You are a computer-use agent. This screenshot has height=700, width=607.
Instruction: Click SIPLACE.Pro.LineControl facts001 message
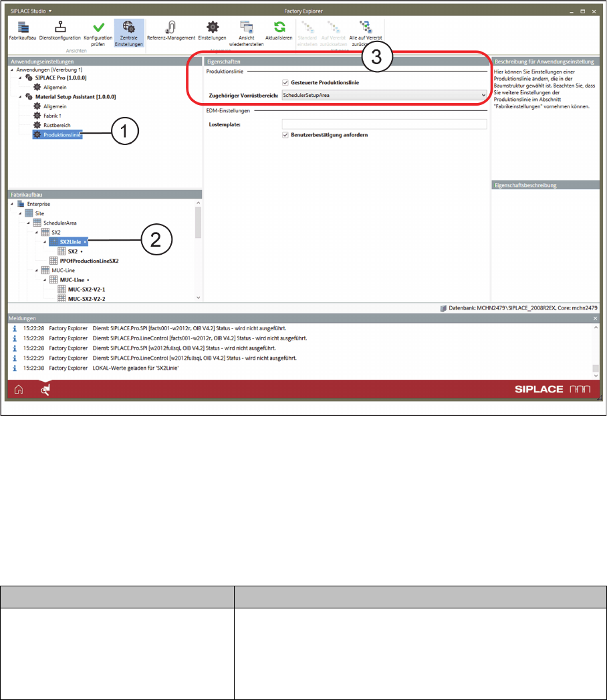200,338
